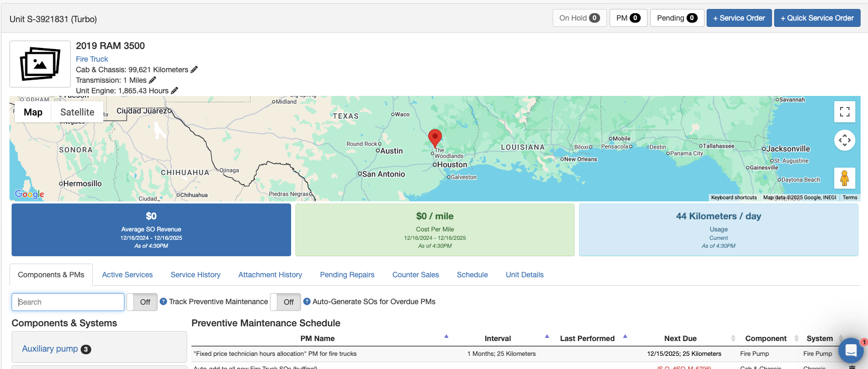
Task: Create a new Service Order
Action: coord(739,18)
